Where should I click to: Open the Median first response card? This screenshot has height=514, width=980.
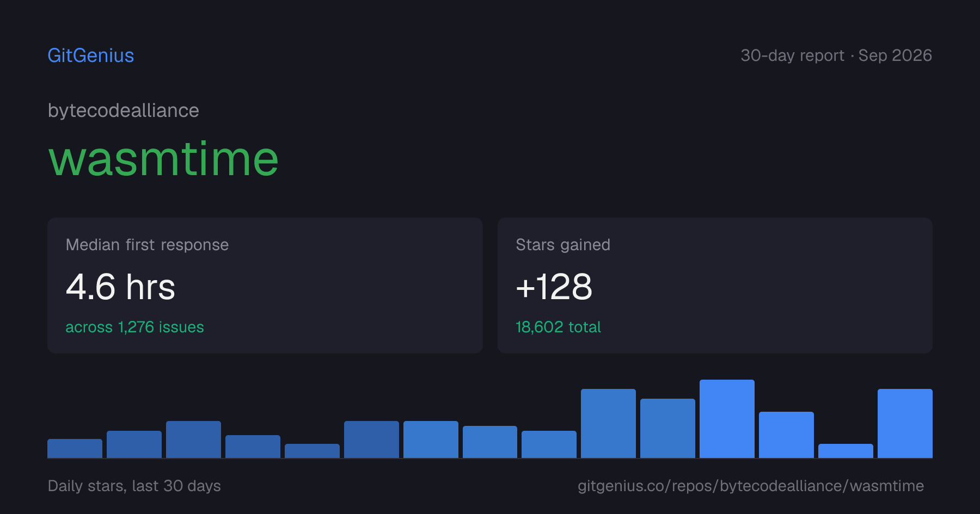pyautogui.click(x=265, y=286)
